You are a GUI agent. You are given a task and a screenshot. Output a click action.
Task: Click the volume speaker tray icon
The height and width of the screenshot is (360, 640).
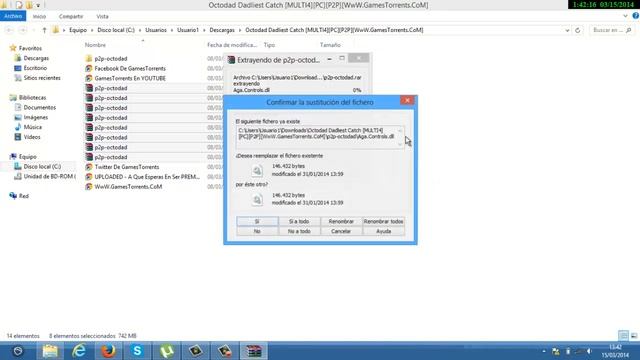coord(589,351)
